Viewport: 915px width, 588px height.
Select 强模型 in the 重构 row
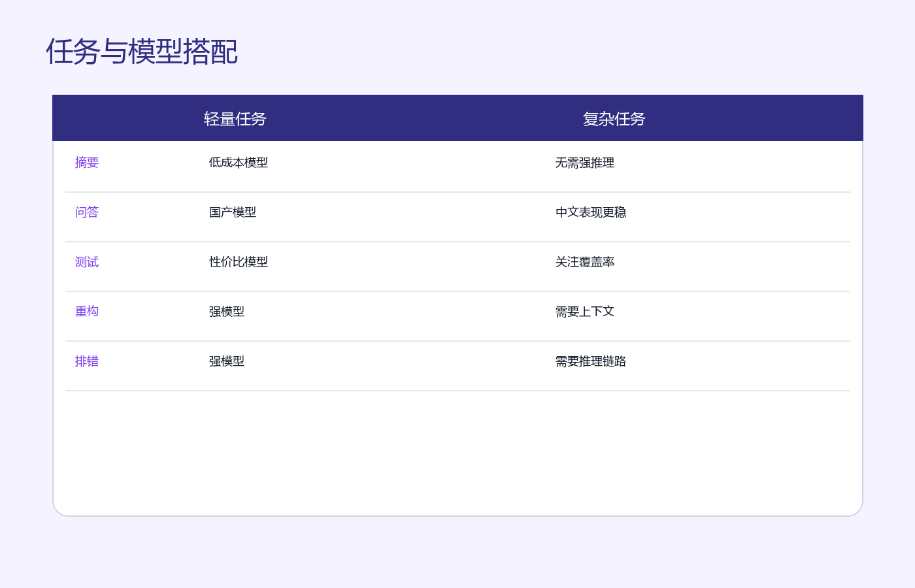click(227, 312)
